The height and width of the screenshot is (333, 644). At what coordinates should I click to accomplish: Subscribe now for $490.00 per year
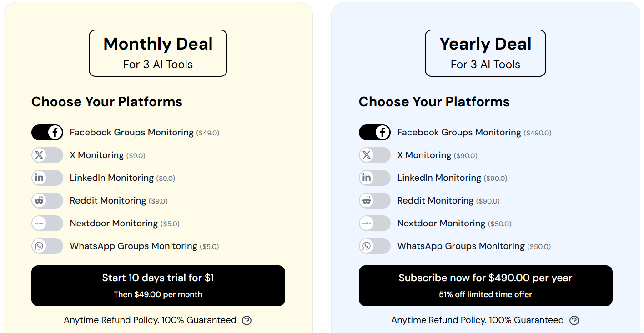[x=485, y=286]
